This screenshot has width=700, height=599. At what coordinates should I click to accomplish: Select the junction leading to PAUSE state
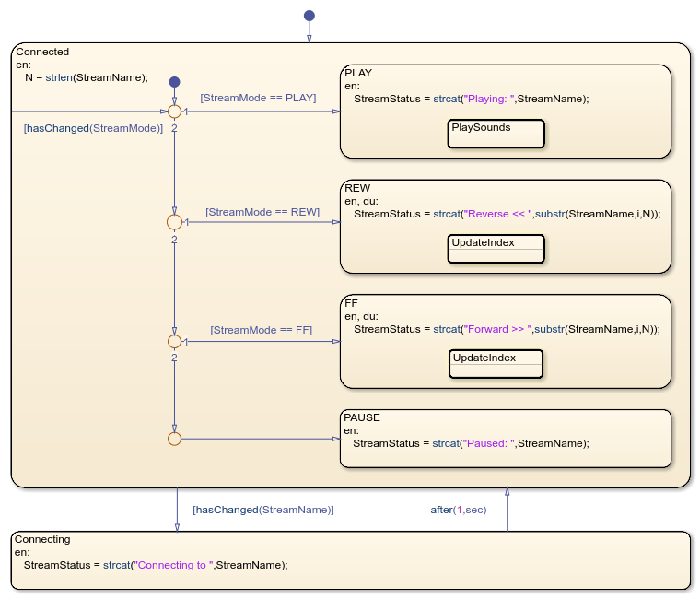click(175, 439)
